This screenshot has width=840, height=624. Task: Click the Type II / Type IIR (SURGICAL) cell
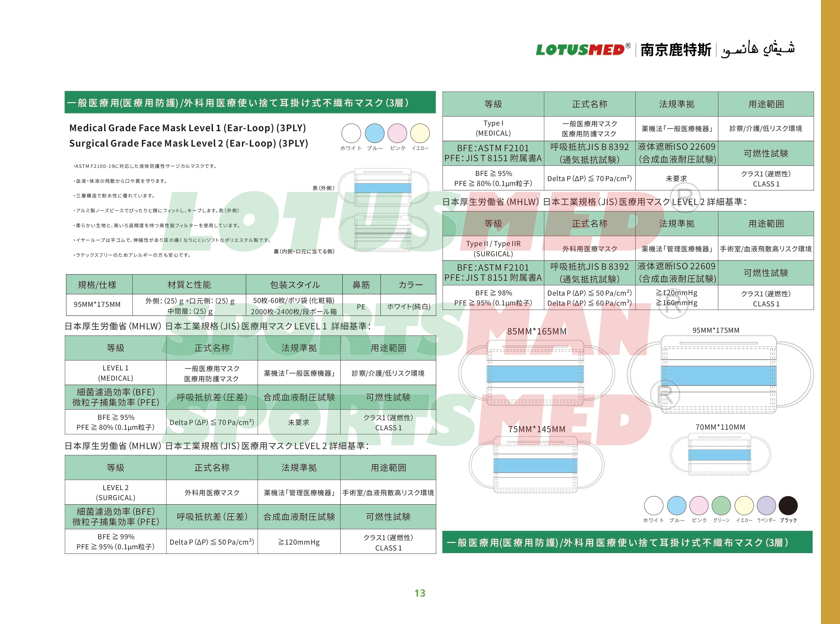pyautogui.click(x=493, y=248)
